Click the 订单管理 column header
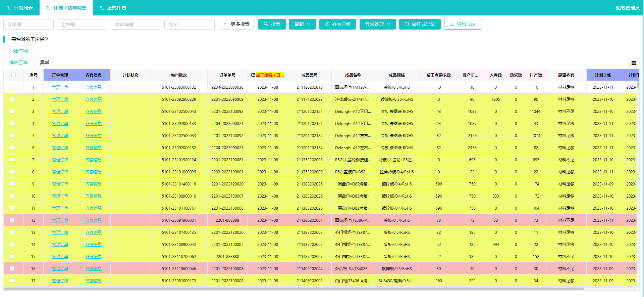 [60, 75]
